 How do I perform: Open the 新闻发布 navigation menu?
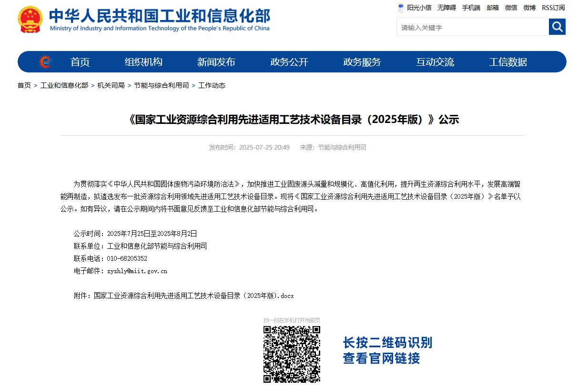click(216, 62)
